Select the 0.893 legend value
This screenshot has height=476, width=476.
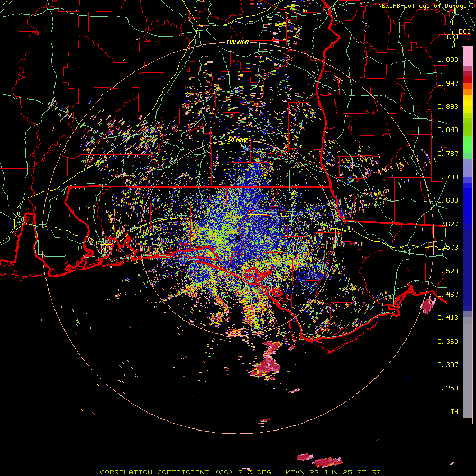tap(448, 106)
